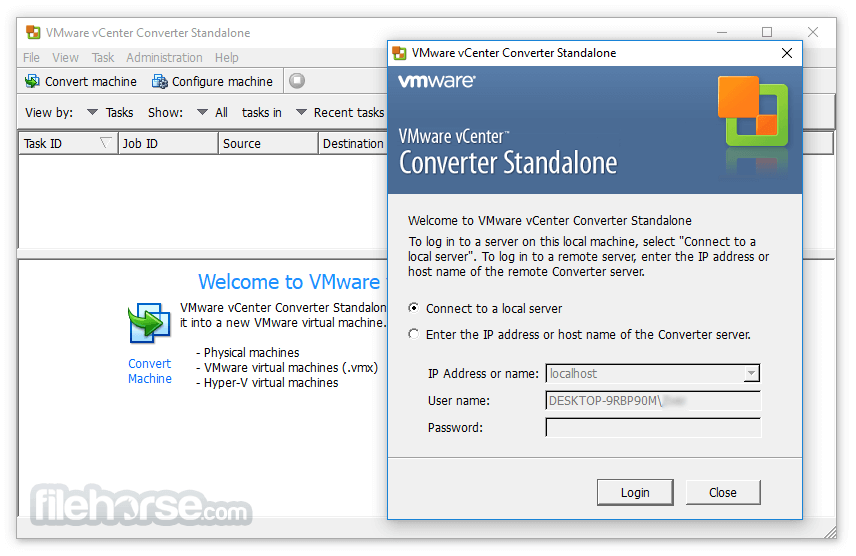Click the Password input field

pos(653,428)
